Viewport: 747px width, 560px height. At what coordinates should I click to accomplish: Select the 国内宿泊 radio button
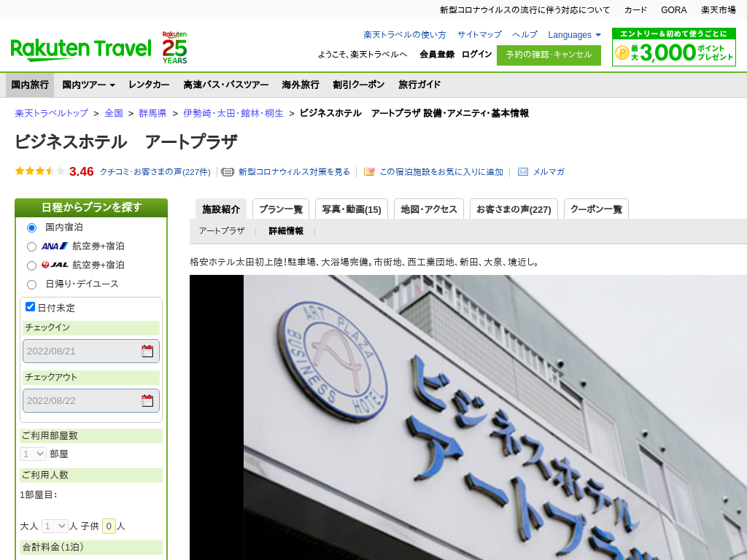(x=31, y=227)
